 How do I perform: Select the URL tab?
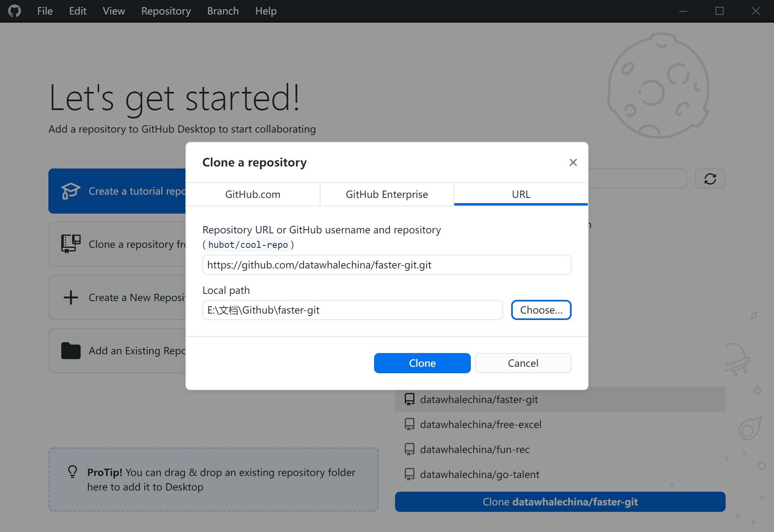coord(521,194)
